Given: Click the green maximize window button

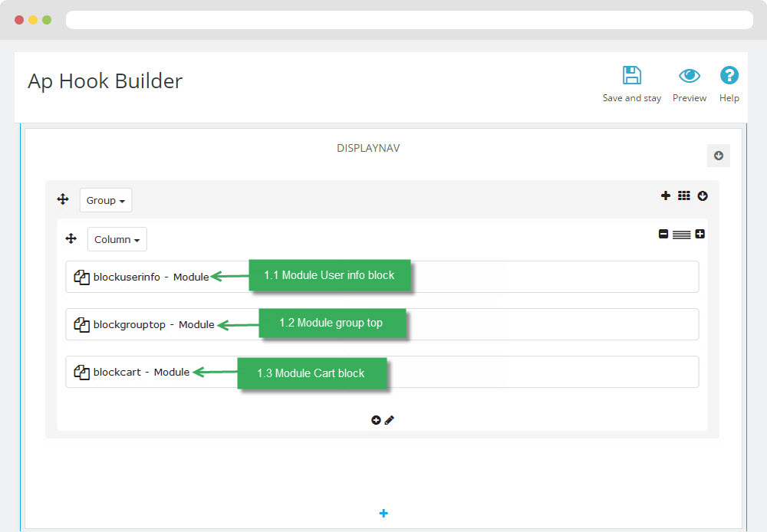Looking at the screenshot, I should point(47,20).
